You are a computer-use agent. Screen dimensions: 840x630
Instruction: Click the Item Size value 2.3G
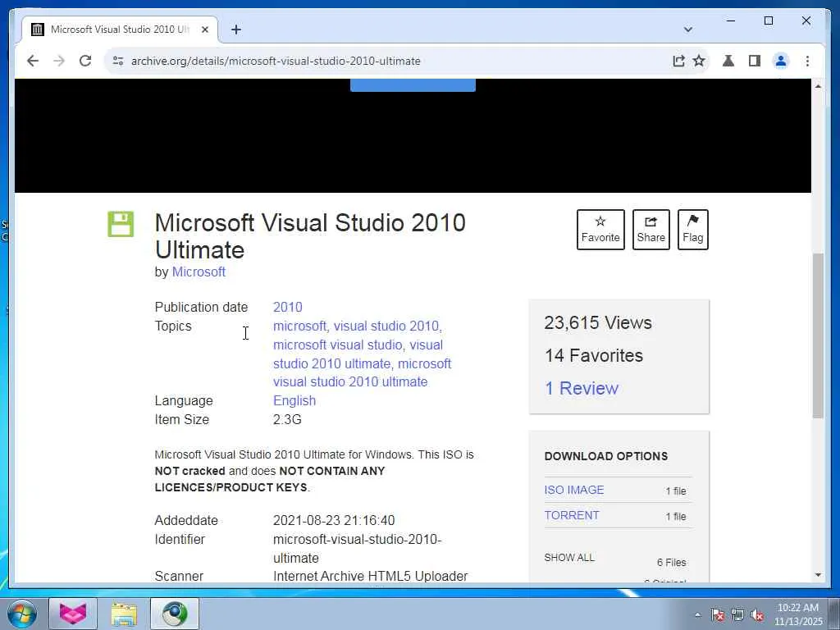(x=287, y=419)
